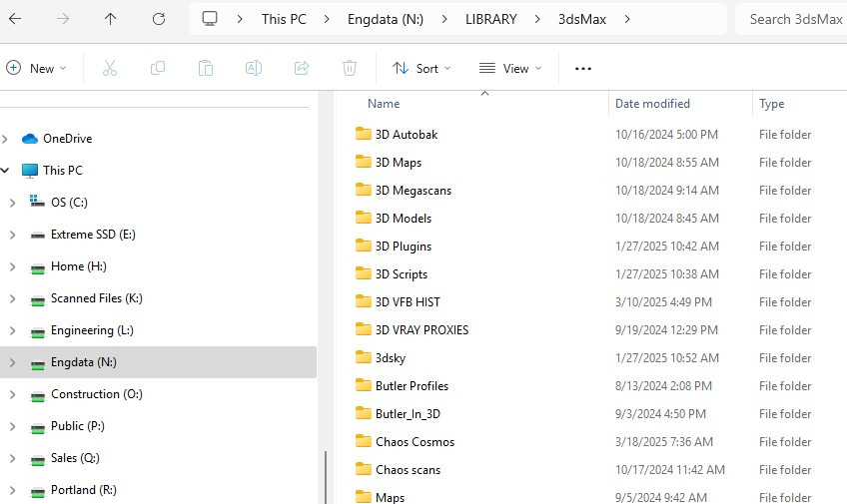Expand the OS (C:) drive node
The width and height of the screenshot is (847, 504).
pyautogui.click(x=12, y=203)
